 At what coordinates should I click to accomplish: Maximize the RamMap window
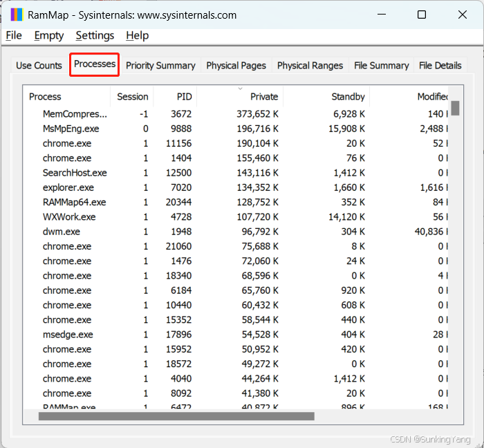[422, 15]
